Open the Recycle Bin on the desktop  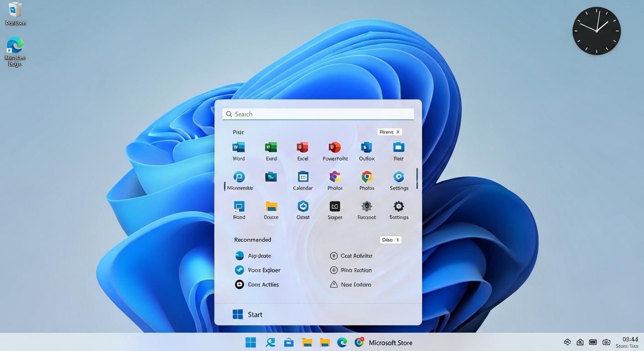[x=14, y=12]
